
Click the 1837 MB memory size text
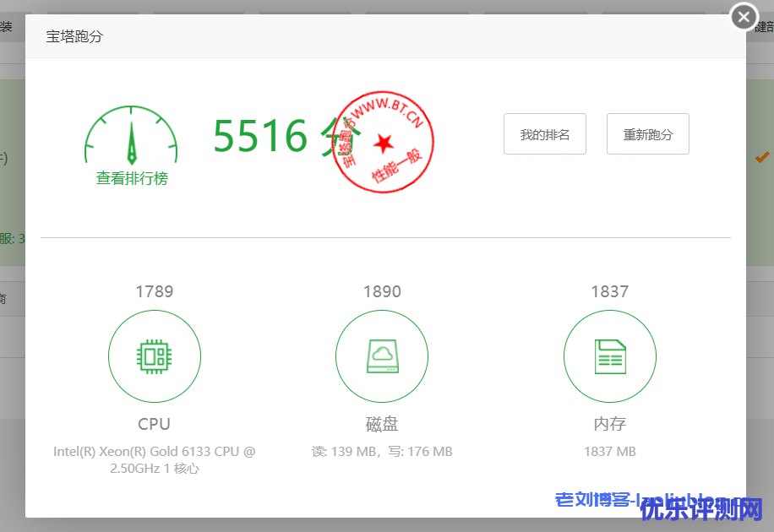(610, 452)
